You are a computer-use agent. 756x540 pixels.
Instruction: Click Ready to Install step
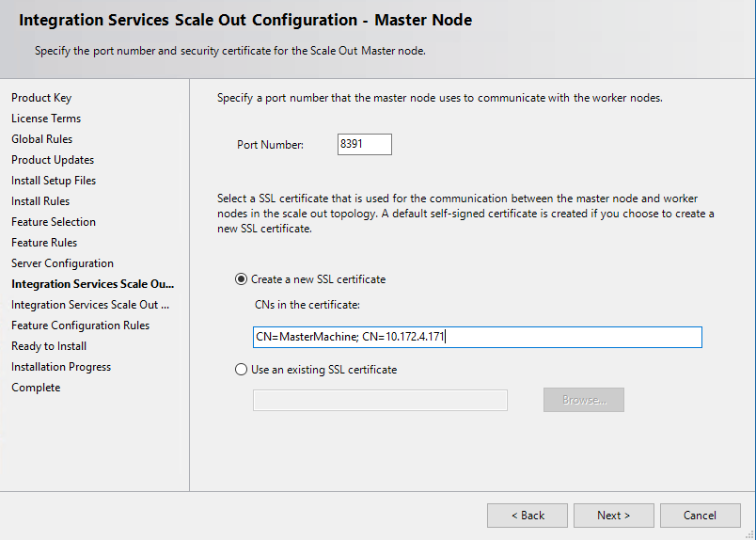point(49,346)
